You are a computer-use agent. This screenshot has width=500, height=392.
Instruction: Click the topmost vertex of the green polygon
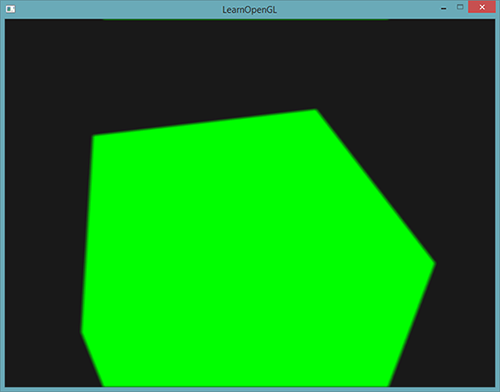coord(315,110)
